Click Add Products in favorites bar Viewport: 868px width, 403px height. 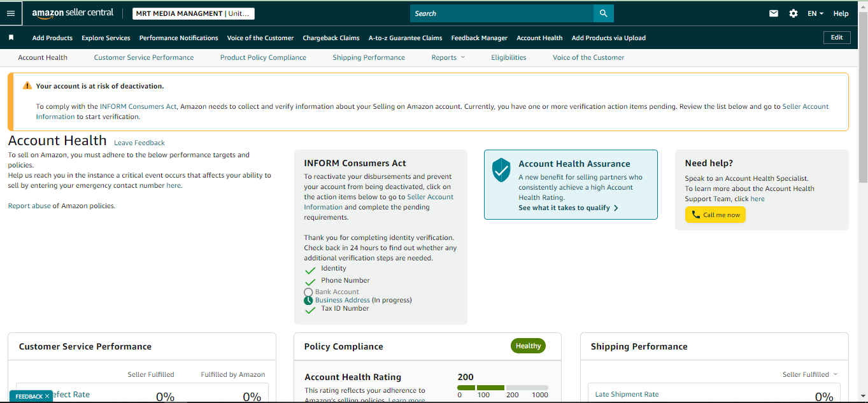[52, 38]
